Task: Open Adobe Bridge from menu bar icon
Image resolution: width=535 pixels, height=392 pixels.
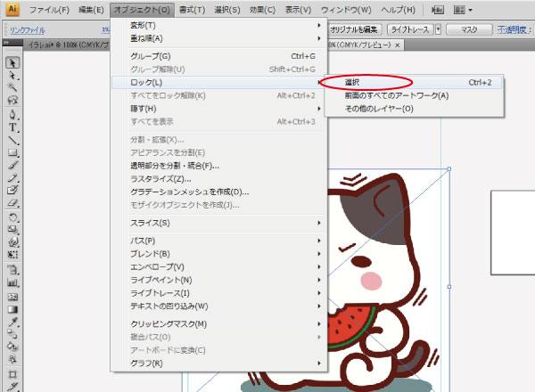Action: coord(438,10)
